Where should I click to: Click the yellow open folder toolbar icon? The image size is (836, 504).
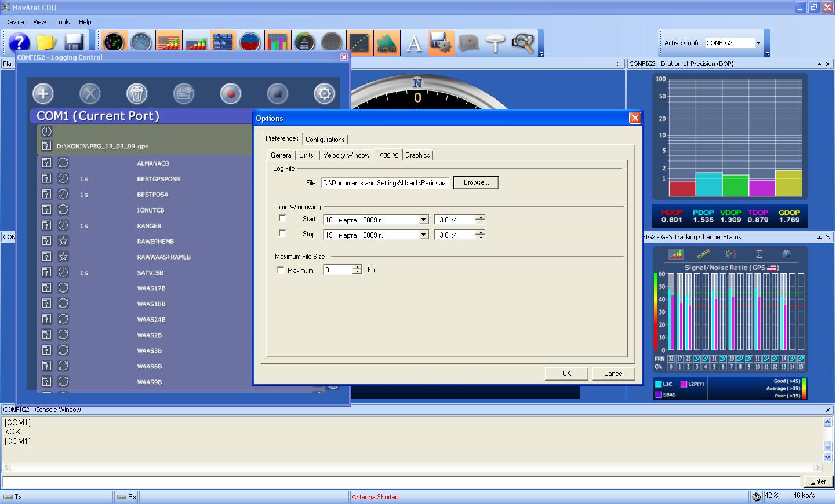coord(46,43)
